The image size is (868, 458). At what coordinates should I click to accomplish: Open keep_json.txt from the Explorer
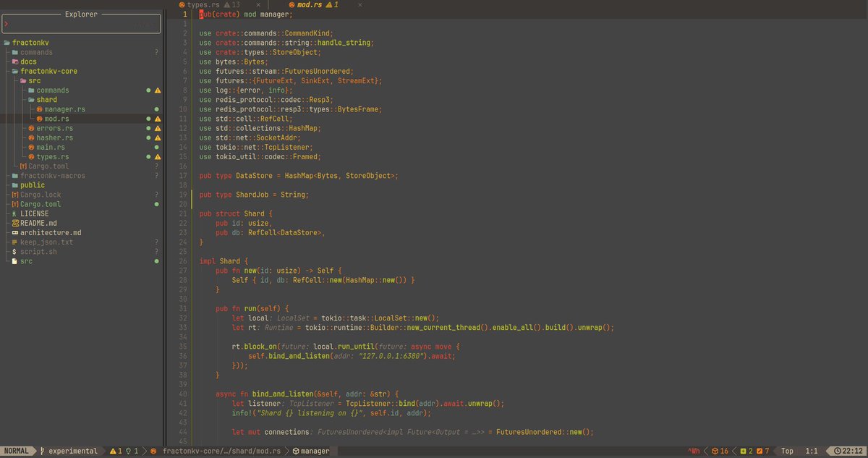pos(46,242)
